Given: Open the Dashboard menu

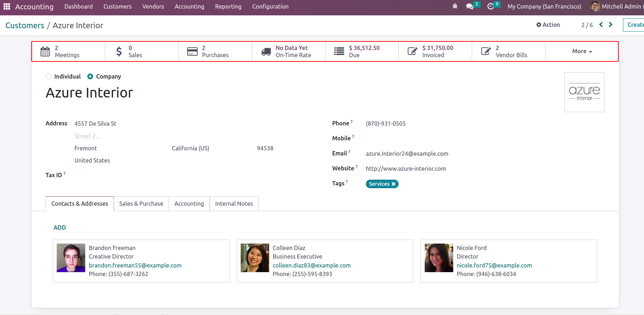Looking at the screenshot, I should [x=78, y=6].
